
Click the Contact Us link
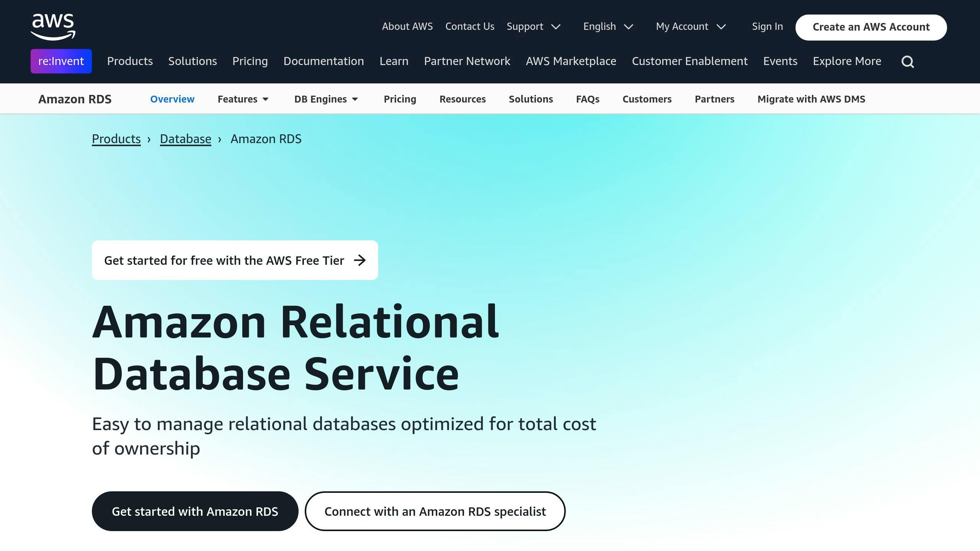point(470,26)
